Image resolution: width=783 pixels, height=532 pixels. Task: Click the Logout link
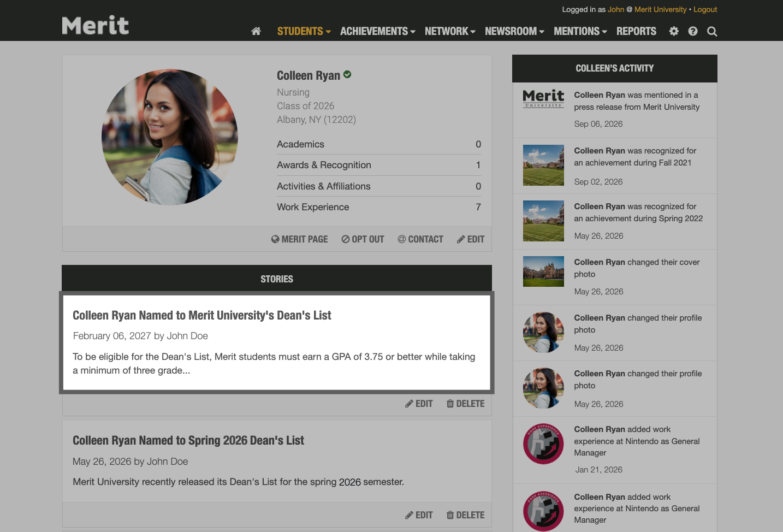point(705,9)
